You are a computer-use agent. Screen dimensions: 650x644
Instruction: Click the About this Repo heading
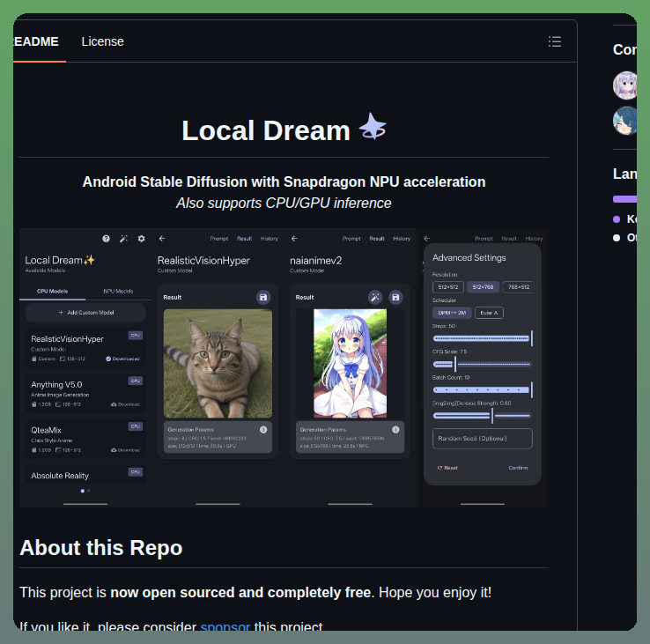click(x=101, y=547)
